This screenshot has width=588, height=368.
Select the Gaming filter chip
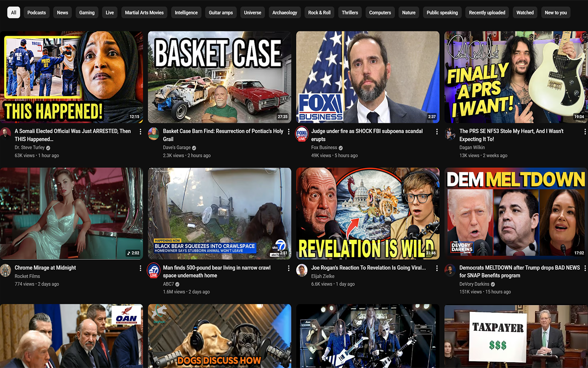pyautogui.click(x=87, y=12)
